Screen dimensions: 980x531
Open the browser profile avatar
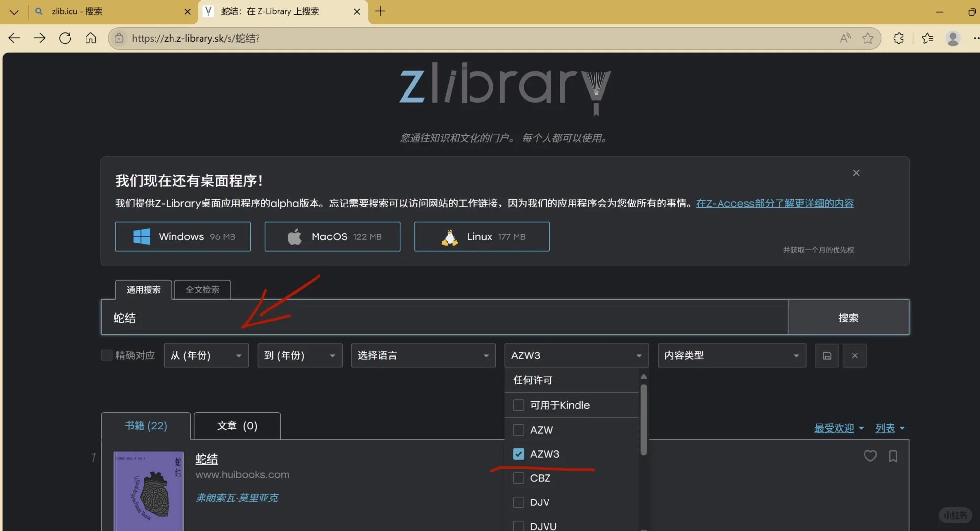953,38
